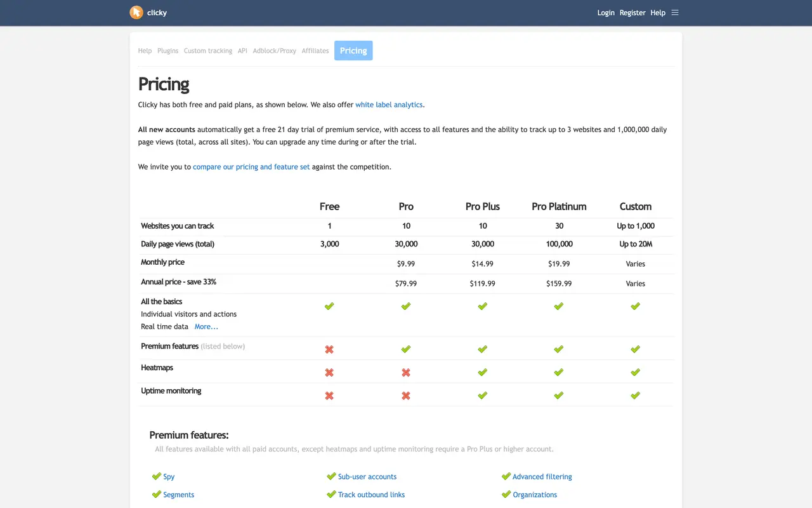Click the checkmark icon beside Spy
This screenshot has width=812, height=508.
(x=157, y=476)
